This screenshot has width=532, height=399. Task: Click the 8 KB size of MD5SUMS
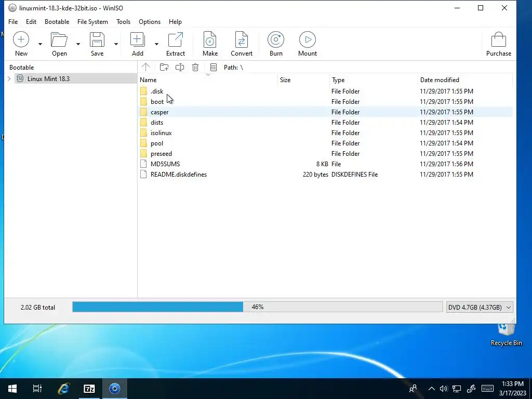[x=322, y=164]
